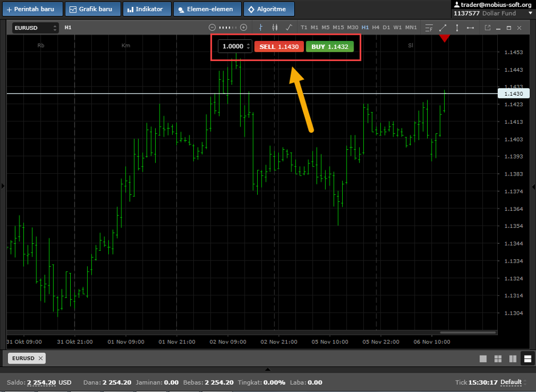536x392 pixels.
Task: Choose side-by-side vertical split layout
Action: 513,358
